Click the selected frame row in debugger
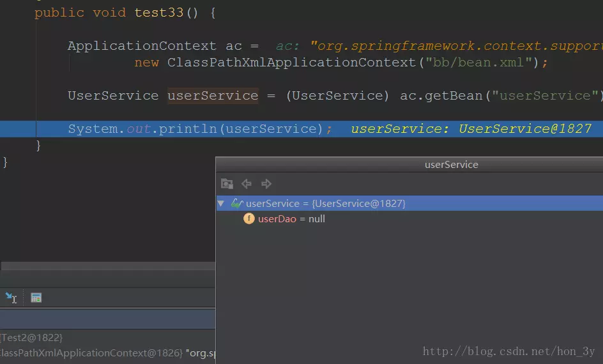This screenshot has height=364, width=603. coord(108,319)
